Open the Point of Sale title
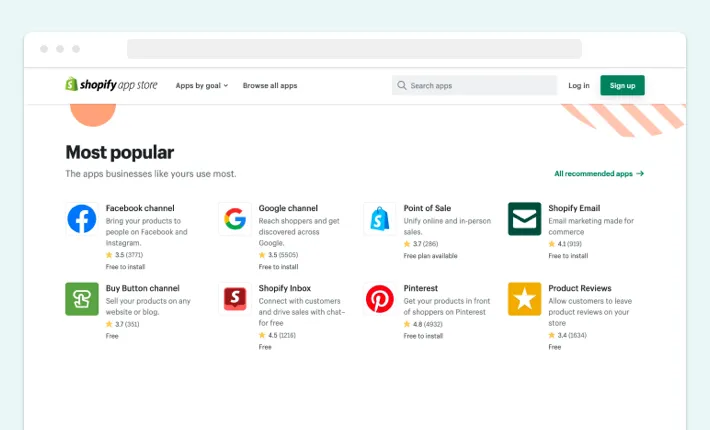 [x=427, y=208]
